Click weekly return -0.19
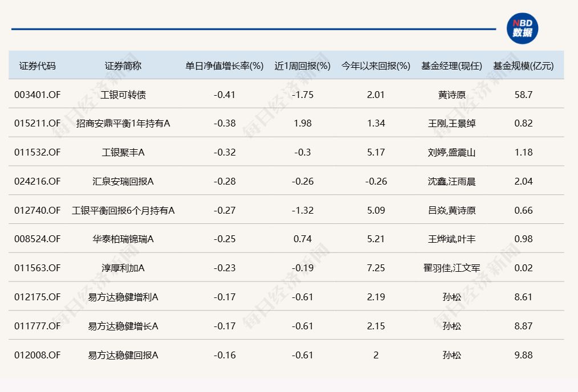The width and height of the screenshot is (578, 392). 303,268
